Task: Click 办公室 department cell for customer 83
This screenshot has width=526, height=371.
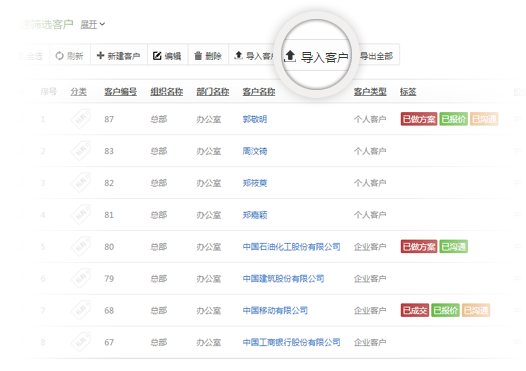Action: [209, 151]
